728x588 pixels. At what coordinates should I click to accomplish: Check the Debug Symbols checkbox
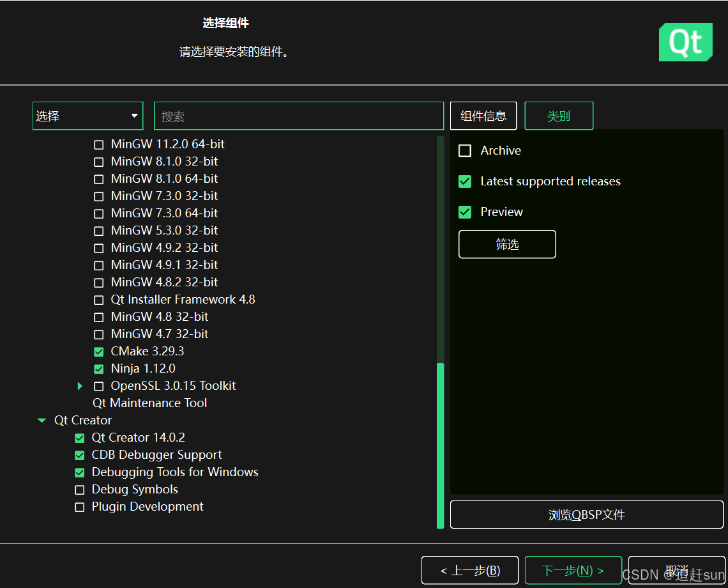click(x=80, y=490)
